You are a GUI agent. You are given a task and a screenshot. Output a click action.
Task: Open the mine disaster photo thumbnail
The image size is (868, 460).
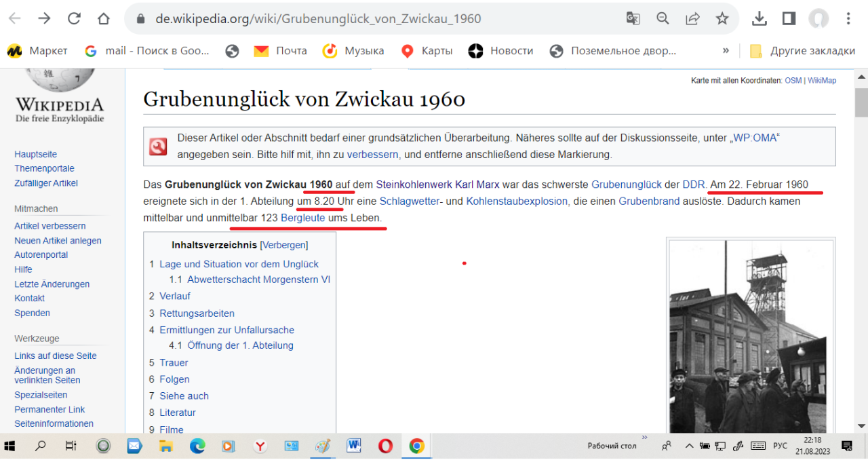[751, 337]
